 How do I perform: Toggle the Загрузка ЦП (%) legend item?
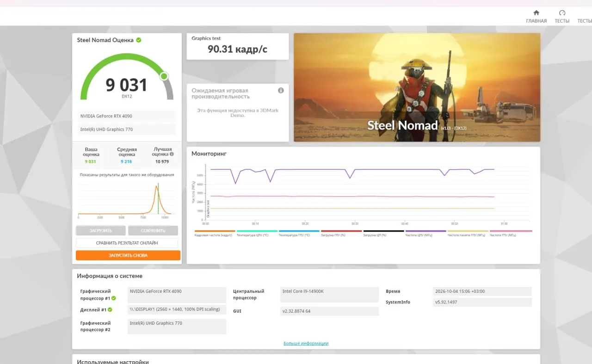(x=383, y=233)
